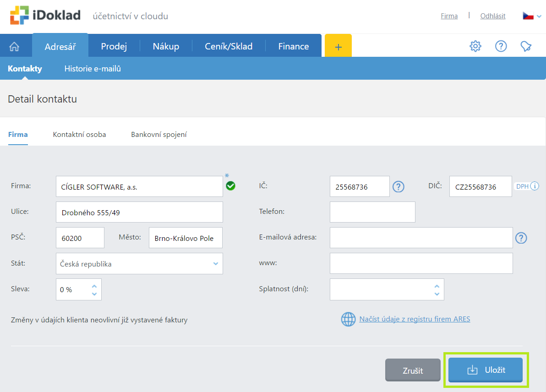The height and width of the screenshot is (392, 546).
Task: Click Načíst údaje z registru firem ARES link
Action: [x=415, y=319]
